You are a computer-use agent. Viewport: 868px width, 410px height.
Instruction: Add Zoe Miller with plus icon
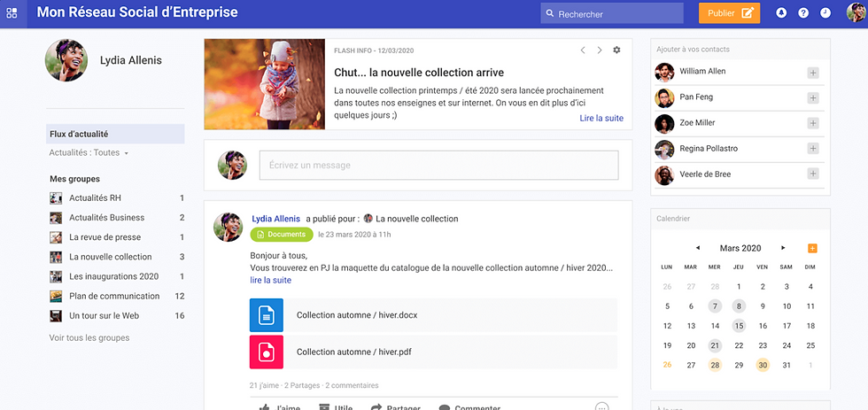point(813,123)
